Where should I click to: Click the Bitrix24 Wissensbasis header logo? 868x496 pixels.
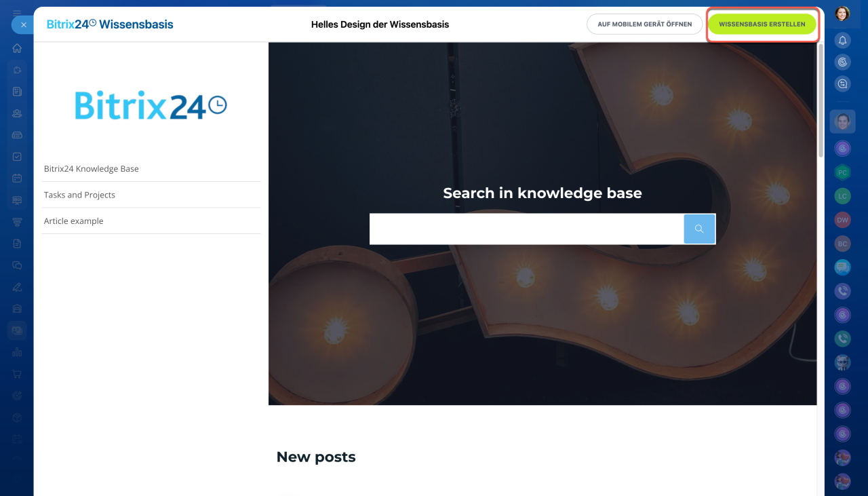(x=110, y=24)
